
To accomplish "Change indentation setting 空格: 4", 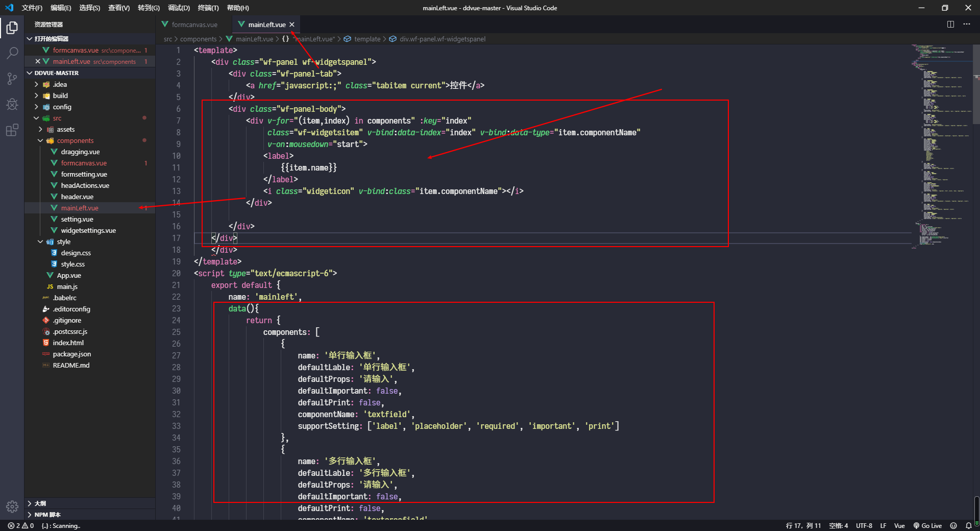I will point(838,525).
